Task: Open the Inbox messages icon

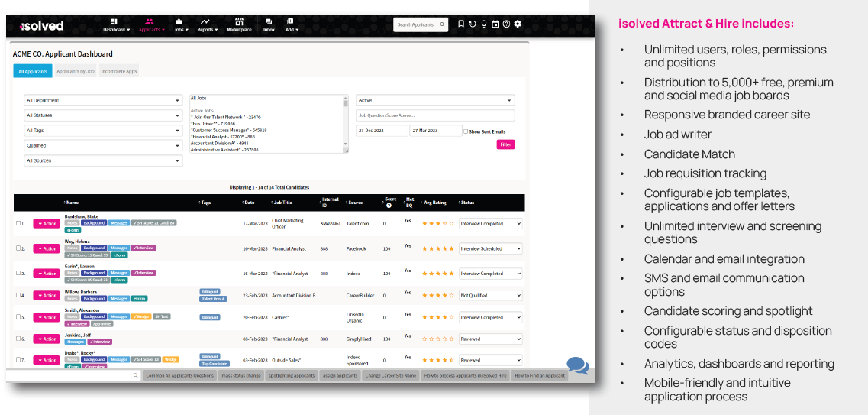Action: pos(269,21)
